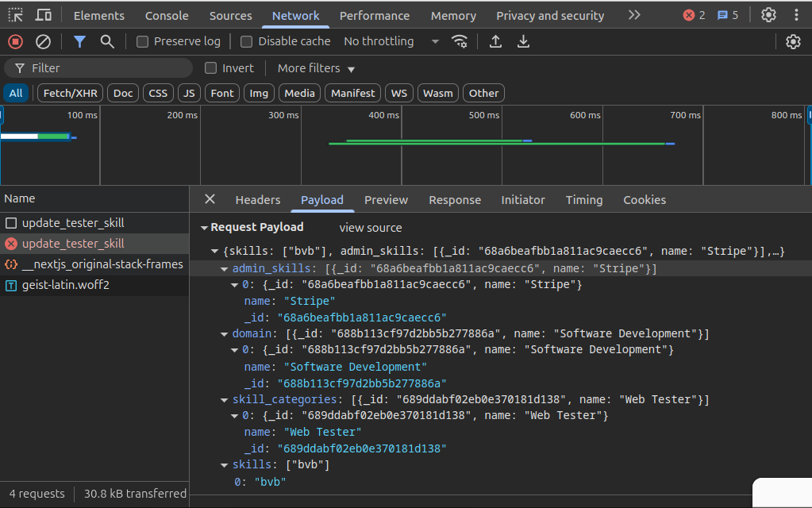
Task: Enable the Preserve log checkbox
Action: point(143,41)
